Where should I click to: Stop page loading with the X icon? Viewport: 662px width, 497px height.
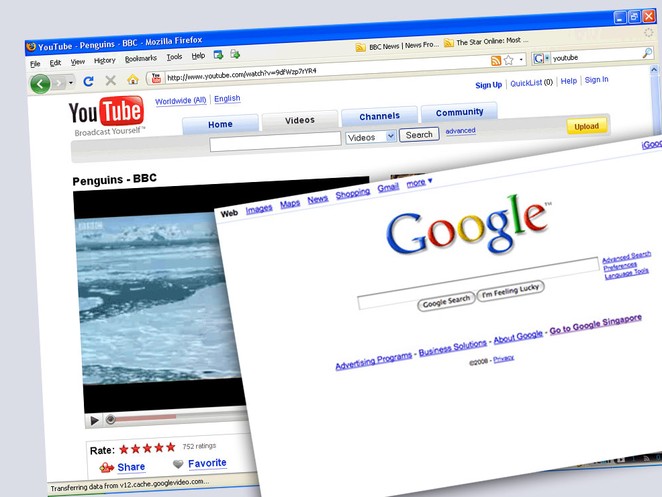[111, 80]
